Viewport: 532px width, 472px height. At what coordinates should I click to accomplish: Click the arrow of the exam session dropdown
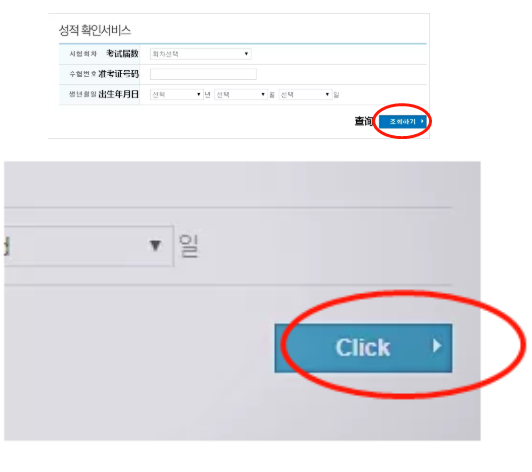(246, 54)
